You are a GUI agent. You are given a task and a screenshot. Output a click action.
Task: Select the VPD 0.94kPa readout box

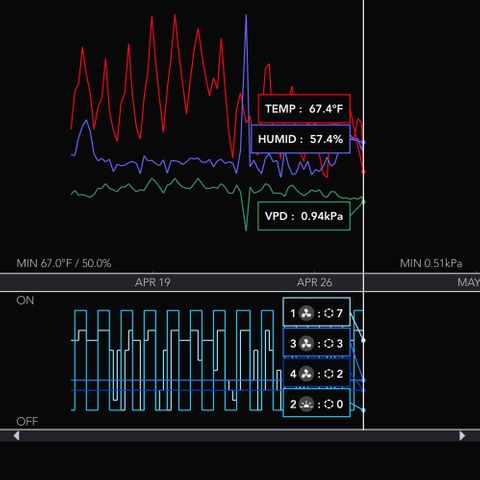coord(304,216)
